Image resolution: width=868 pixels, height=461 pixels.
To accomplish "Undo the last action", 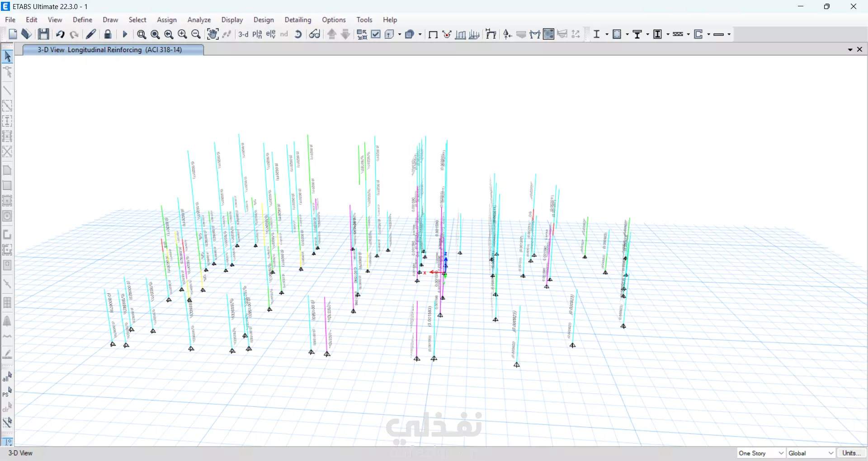I will pyautogui.click(x=60, y=34).
